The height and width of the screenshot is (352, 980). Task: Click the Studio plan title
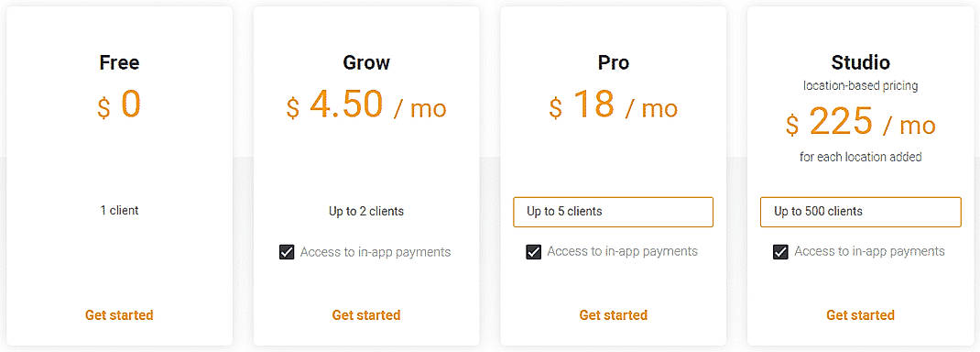click(861, 62)
